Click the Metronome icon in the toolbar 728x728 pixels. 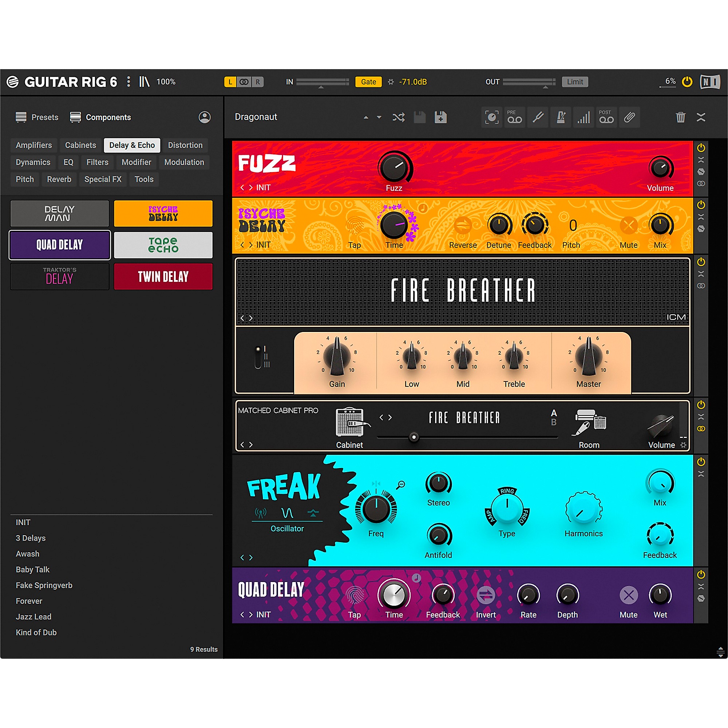click(x=561, y=117)
